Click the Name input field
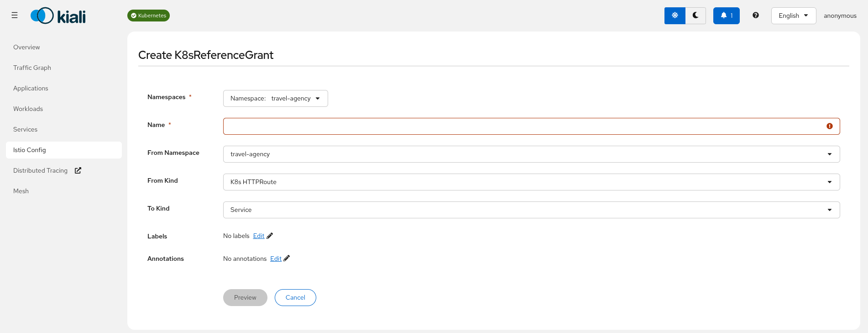Screen dimensions: 868x333 click(532, 126)
